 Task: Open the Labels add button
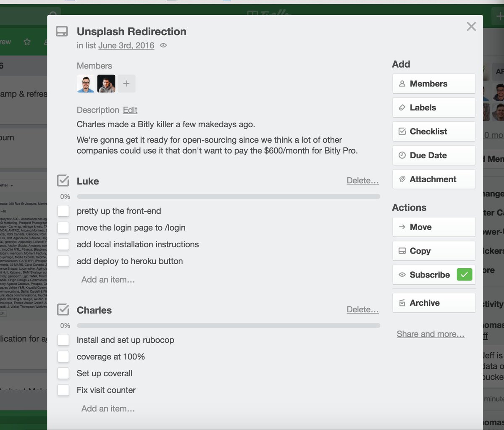[x=434, y=107]
